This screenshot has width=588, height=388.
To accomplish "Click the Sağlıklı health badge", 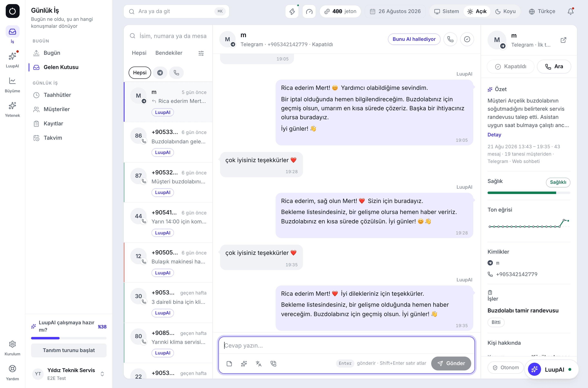I will pyautogui.click(x=558, y=182).
